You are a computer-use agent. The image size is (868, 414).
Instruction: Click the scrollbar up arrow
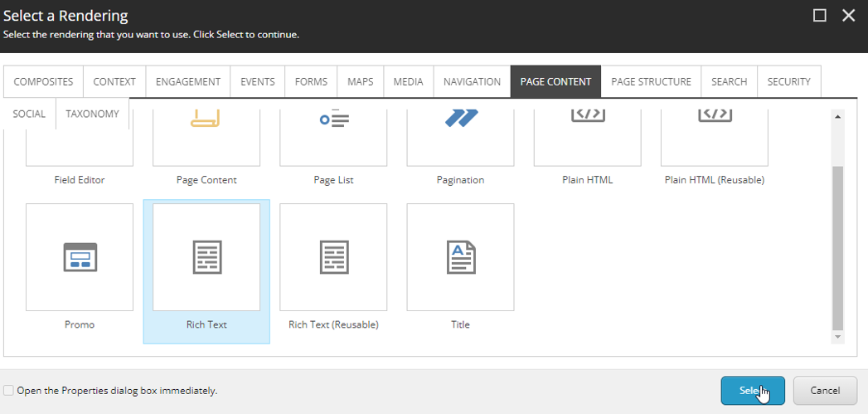[837, 117]
